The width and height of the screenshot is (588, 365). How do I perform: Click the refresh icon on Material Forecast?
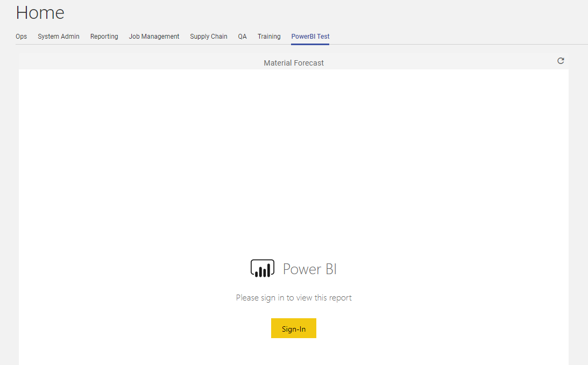tap(560, 61)
